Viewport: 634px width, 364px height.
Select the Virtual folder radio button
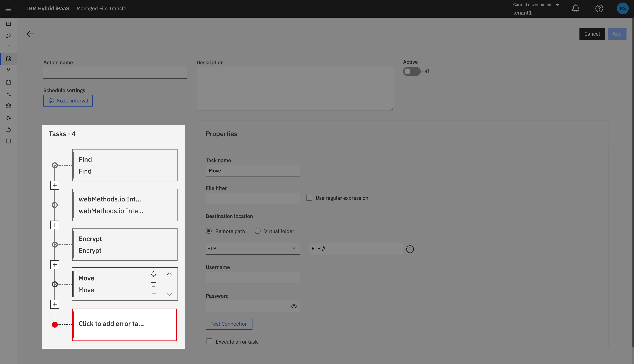click(257, 231)
